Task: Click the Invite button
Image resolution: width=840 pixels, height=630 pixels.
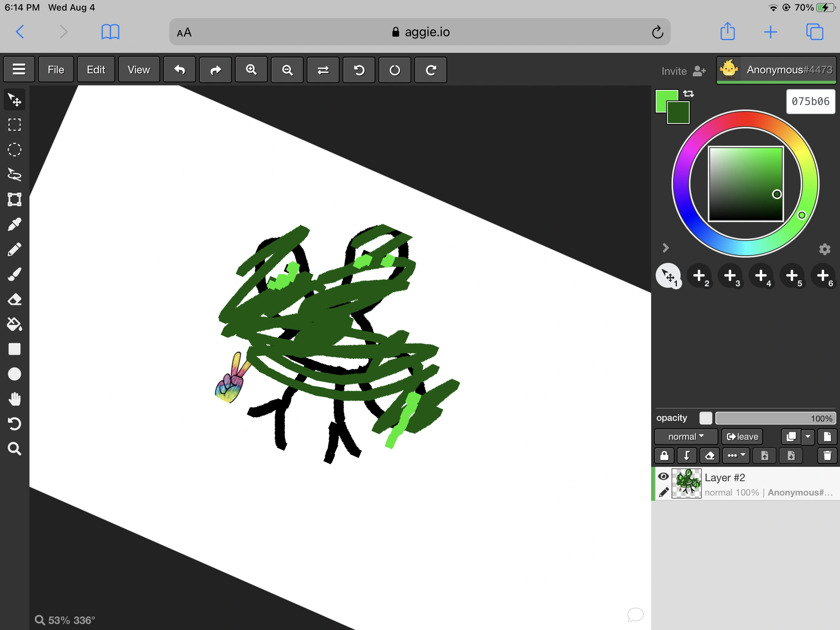Action: click(x=683, y=71)
